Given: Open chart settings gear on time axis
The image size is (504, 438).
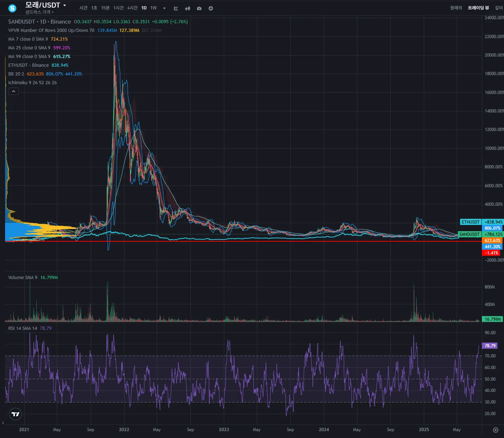Looking at the screenshot, I should 496,430.
